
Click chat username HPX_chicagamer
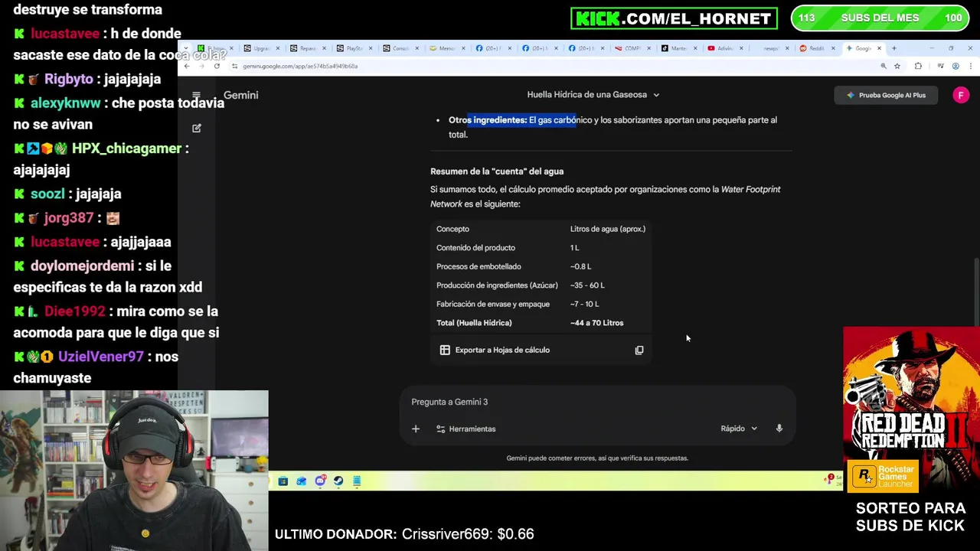126,148
